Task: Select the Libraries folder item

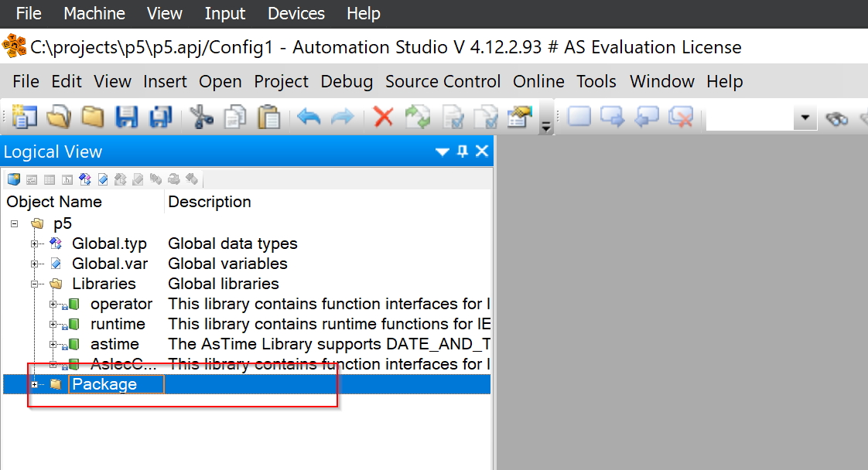Action: pyautogui.click(x=104, y=284)
